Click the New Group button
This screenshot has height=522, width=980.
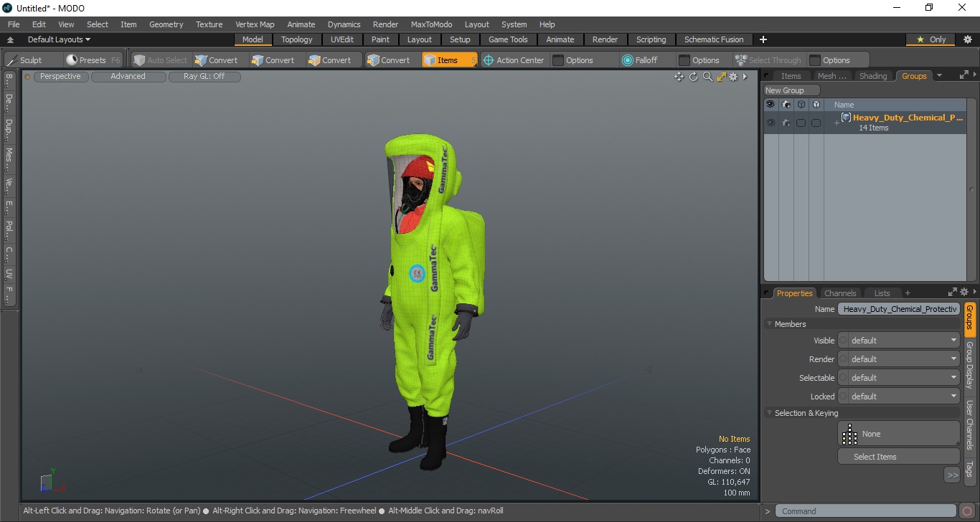pyautogui.click(x=791, y=90)
